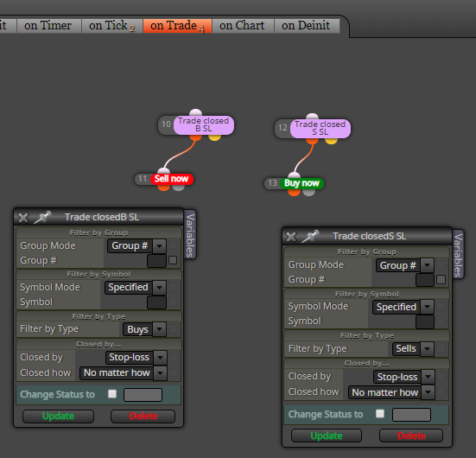The image size is (476, 458).
Task: Click Change Status field in Trade closedS SL
Action: click(411, 415)
